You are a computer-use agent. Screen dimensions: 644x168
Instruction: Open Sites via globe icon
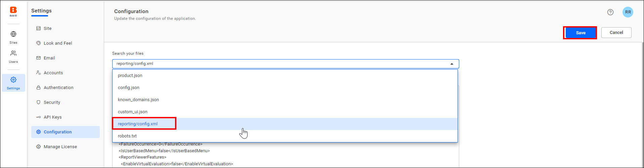pyautogui.click(x=13, y=34)
